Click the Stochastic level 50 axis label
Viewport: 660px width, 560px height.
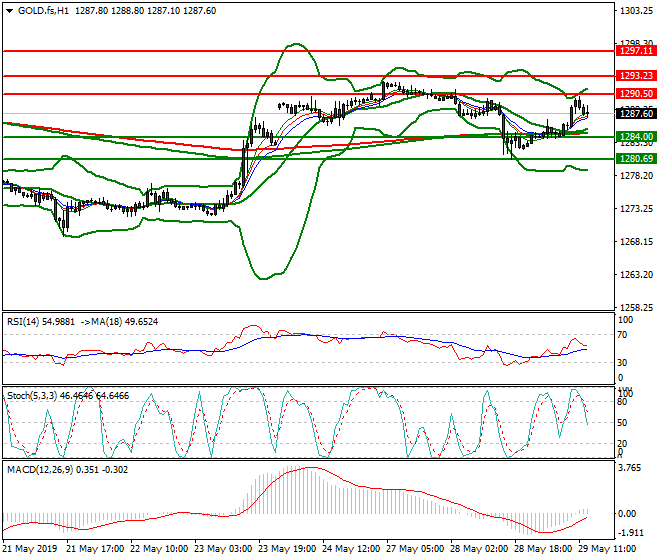point(622,423)
